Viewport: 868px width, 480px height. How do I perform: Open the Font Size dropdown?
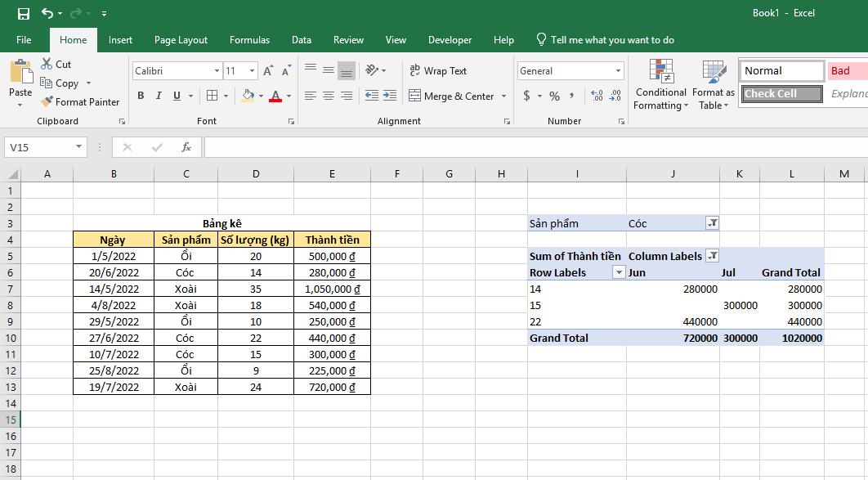click(x=251, y=70)
